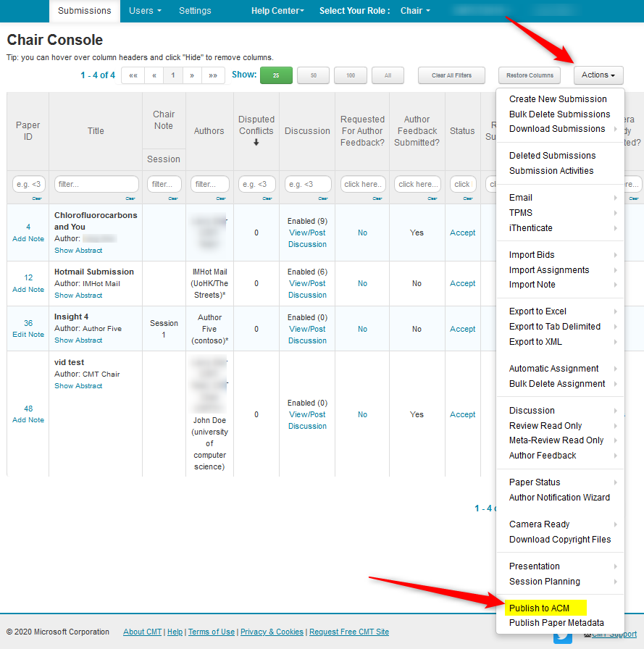Show 25 results per page
The height and width of the screenshot is (649, 644).
(x=276, y=75)
